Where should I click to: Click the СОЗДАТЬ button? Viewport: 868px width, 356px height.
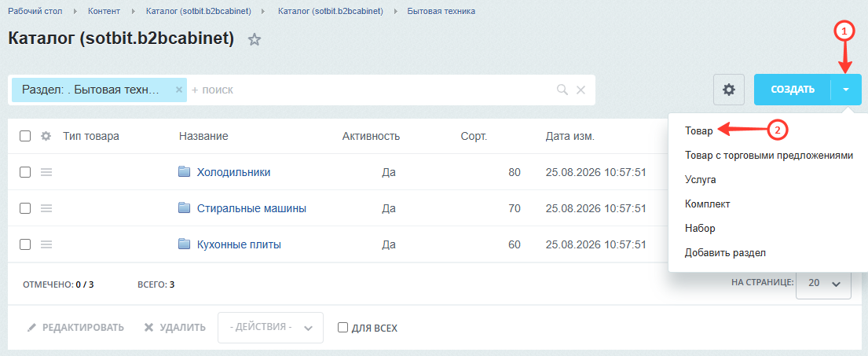(793, 90)
